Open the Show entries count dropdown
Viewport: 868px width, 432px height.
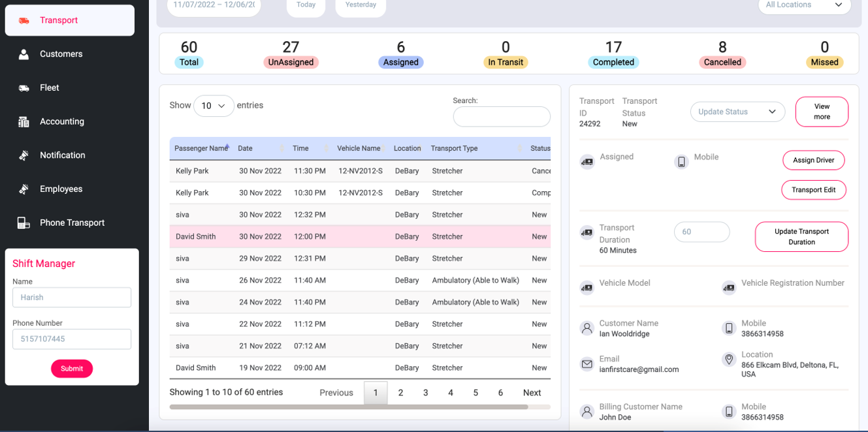pyautogui.click(x=214, y=106)
